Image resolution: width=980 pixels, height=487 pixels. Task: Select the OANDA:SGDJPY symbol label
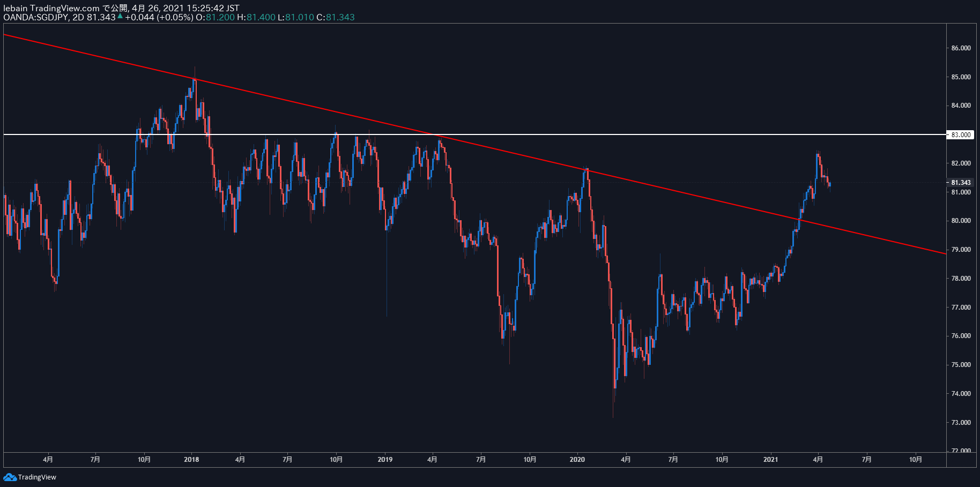pyautogui.click(x=36, y=17)
